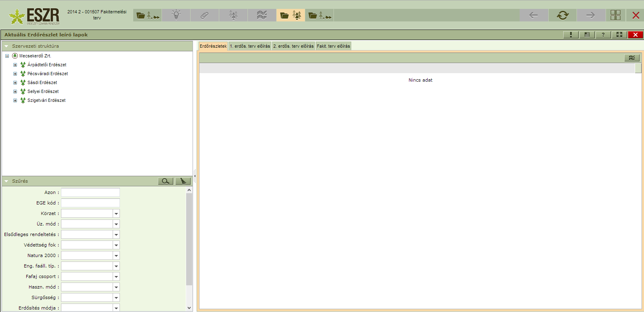Image resolution: width=644 pixels, height=312 pixels.
Task: Select Mecsekerdő Zrt. root label
Action: (35, 56)
